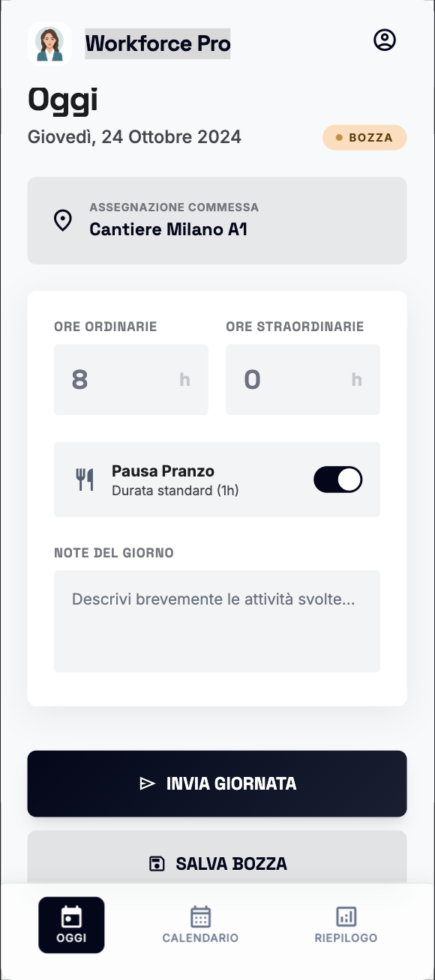This screenshot has width=435, height=980.
Task: Toggle the standard lunch break switch off
Action: point(337,480)
